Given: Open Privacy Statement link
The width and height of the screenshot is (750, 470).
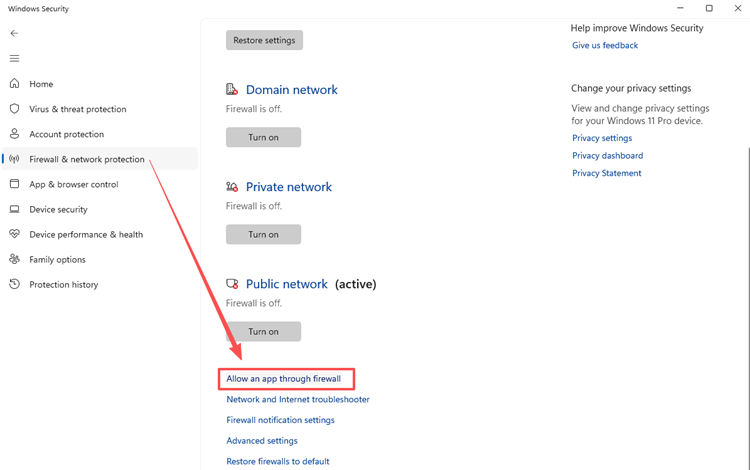Looking at the screenshot, I should tap(607, 173).
